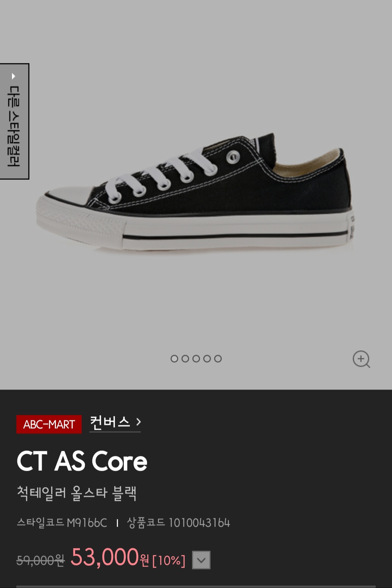
Task: Click the 53,000원 sale price
Action: click(x=110, y=557)
